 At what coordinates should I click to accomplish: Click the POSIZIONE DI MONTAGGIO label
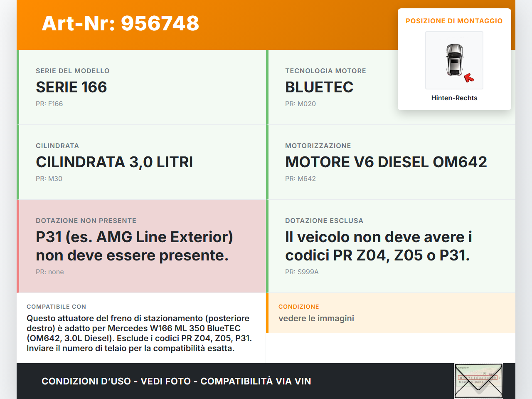click(454, 21)
